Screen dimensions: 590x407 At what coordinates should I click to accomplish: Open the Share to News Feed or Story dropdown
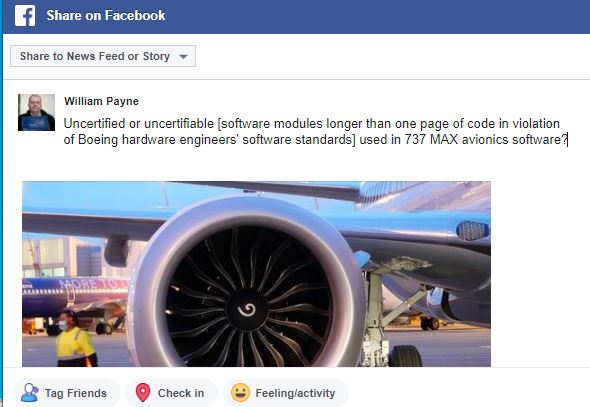[x=103, y=56]
